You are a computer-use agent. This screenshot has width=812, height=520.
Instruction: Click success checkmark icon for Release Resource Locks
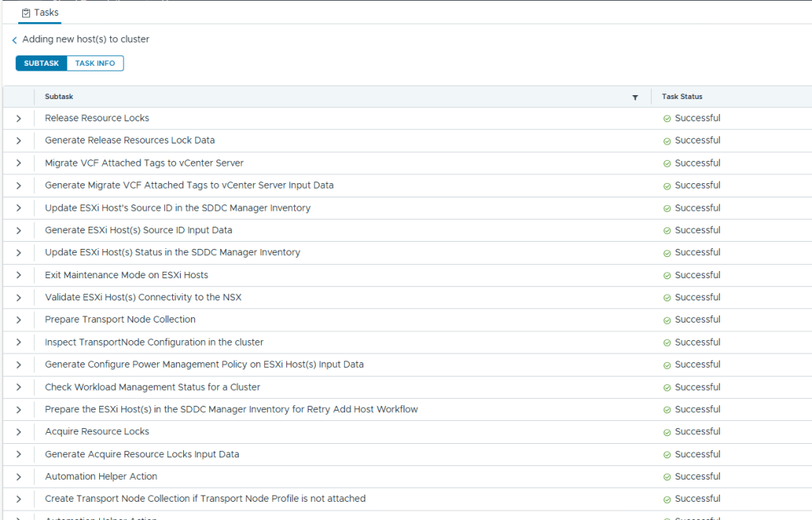click(x=667, y=119)
